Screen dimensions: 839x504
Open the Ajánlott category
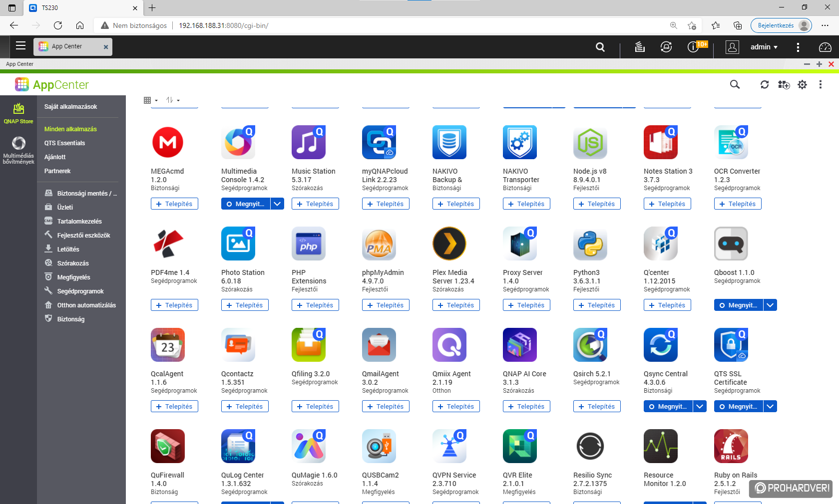(x=55, y=157)
